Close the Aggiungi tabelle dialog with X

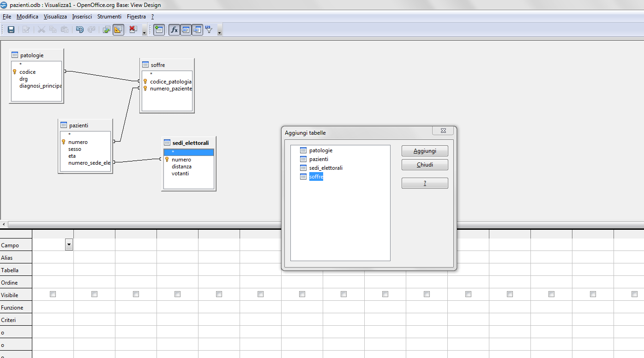click(443, 131)
